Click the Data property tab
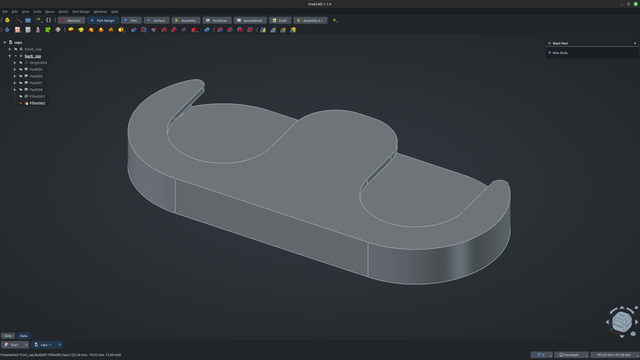 point(24,336)
